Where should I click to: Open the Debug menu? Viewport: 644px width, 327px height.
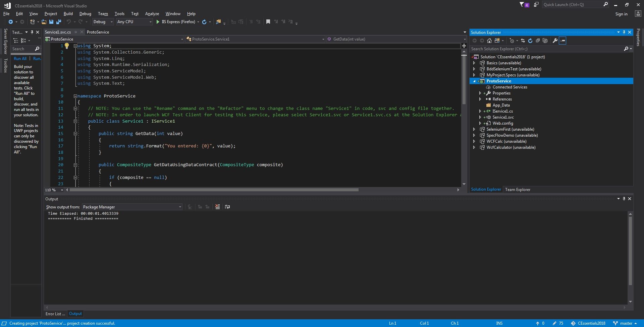click(85, 14)
